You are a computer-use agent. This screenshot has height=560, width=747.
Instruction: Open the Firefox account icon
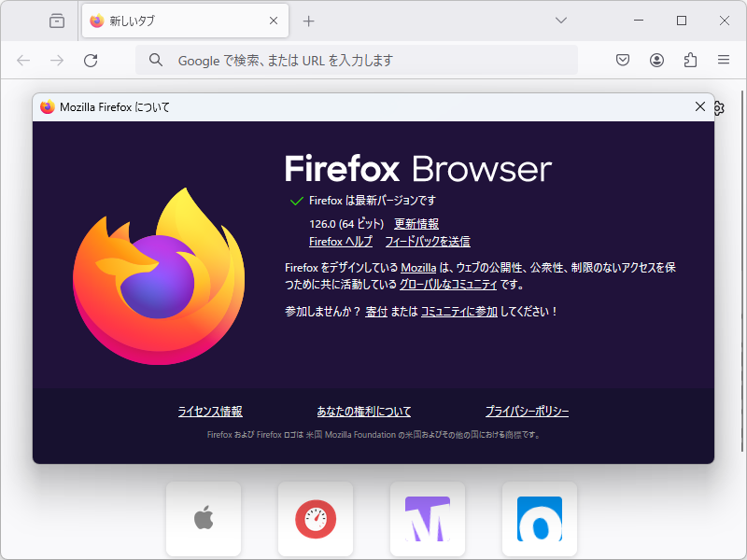click(x=655, y=59)
